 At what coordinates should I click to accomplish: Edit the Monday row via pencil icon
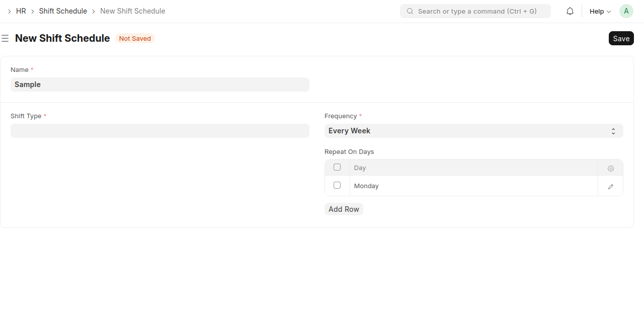[x=610, y=186]
